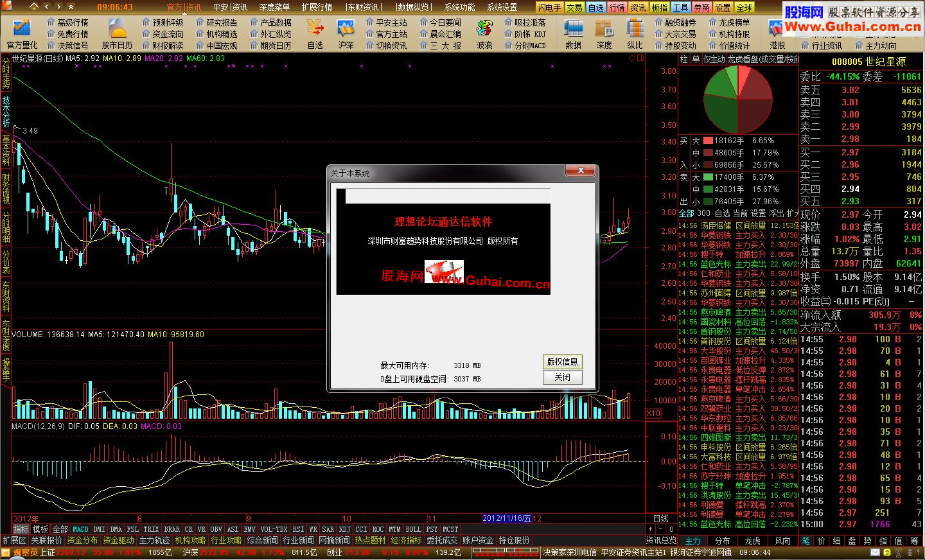
Task: Switch to the BOLL indicator tab
Action: click(413, 529)
